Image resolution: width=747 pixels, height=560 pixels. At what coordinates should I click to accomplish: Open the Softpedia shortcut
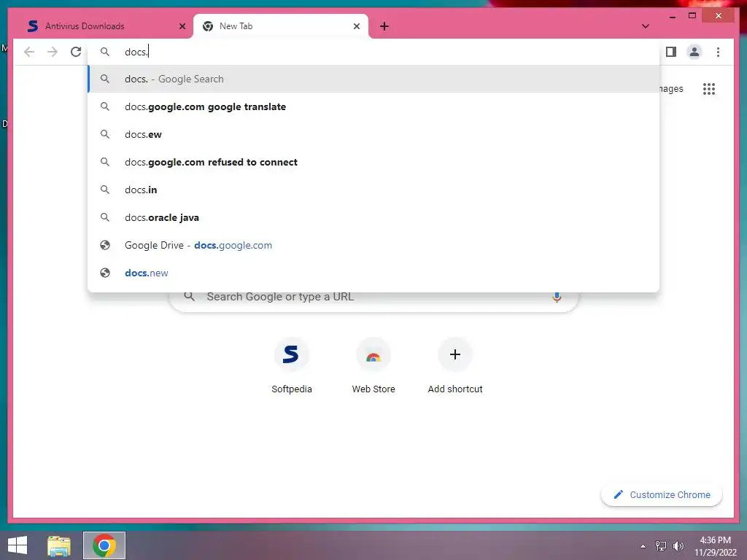292,366
